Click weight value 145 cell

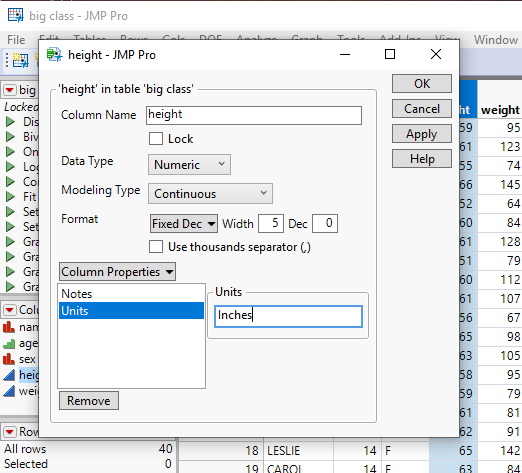click(x=510, y=184)
